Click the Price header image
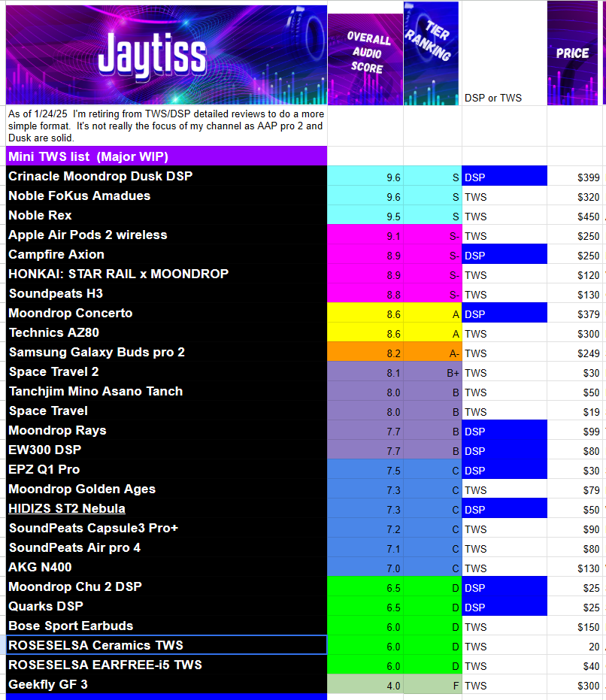The image size is (606, 700). click(x=572, y=53)
